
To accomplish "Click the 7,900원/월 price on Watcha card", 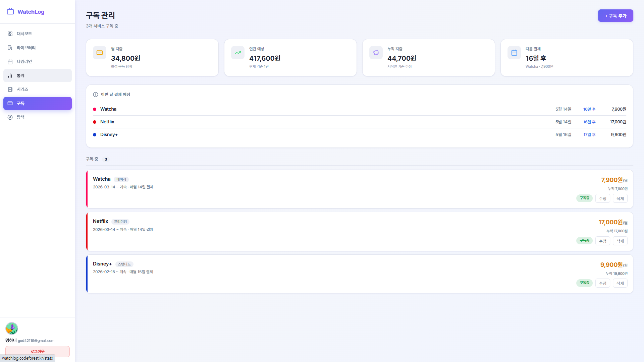I will tap(614, 180).
